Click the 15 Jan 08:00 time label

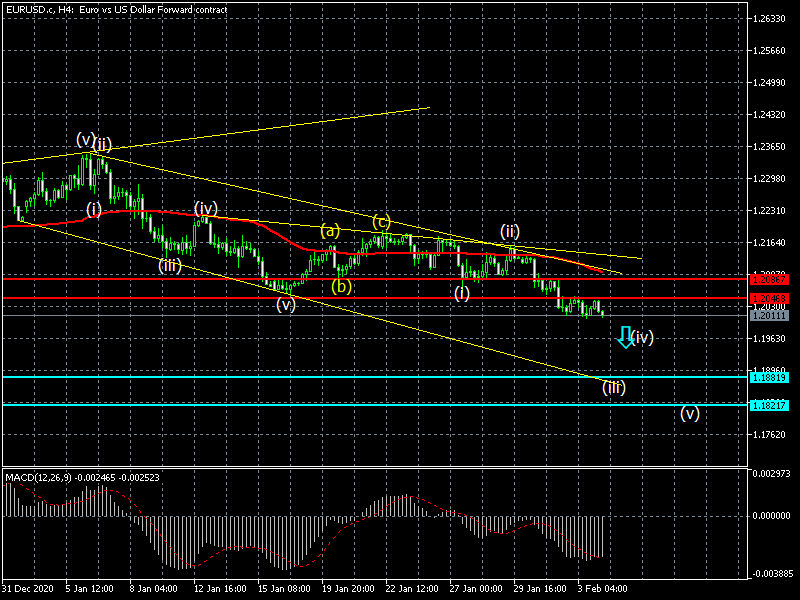(284, 589)
